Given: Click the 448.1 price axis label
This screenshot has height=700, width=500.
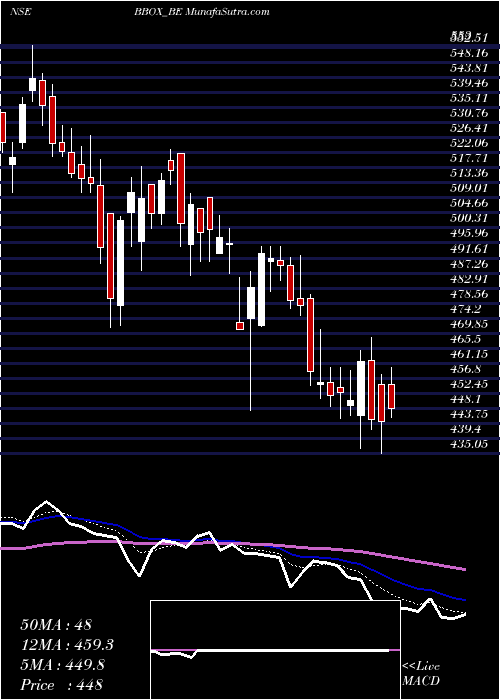Looking at the screenshot, I should click(x=466, y=400).
